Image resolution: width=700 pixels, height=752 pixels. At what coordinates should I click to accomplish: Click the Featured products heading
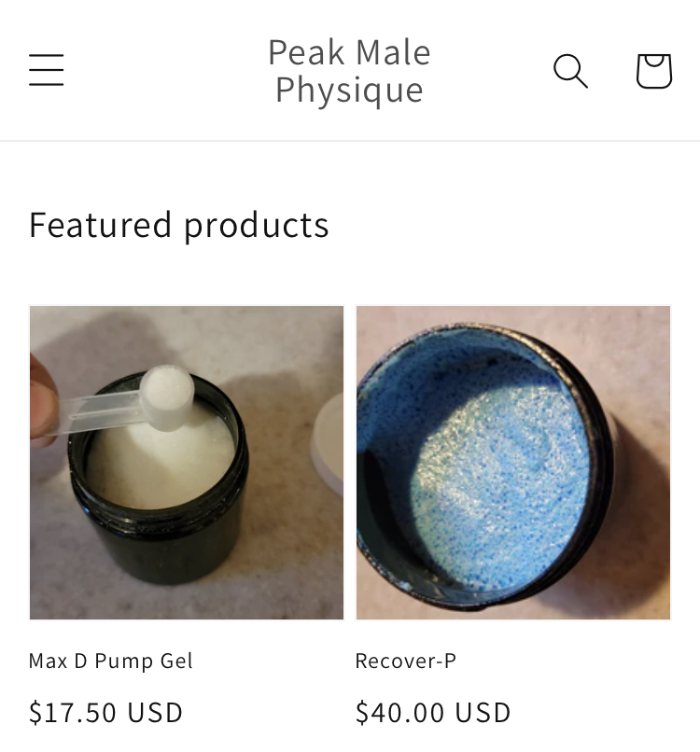coord(179,225)
